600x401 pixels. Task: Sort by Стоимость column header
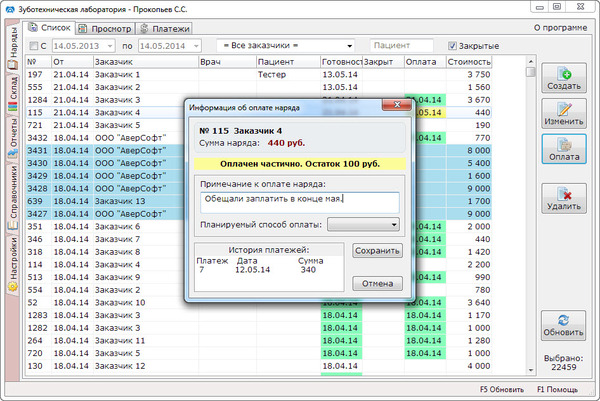click(469, 62)
